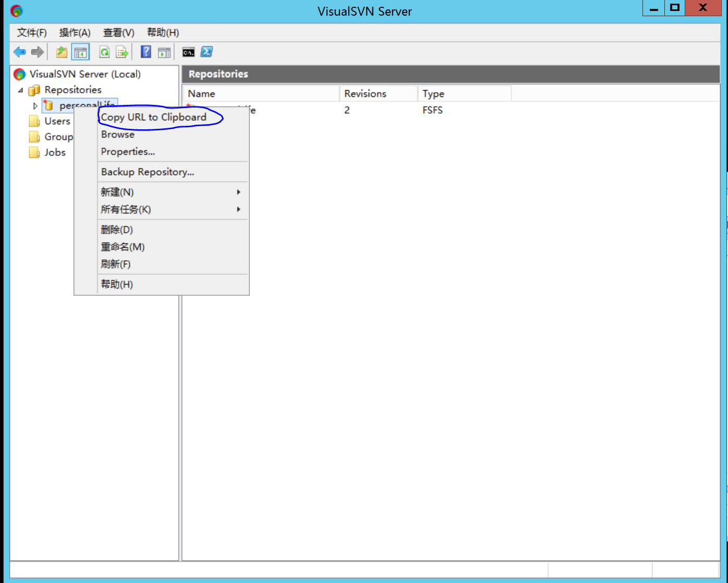Viewport: 728px width, 583px height.
Task: Collapse the Repositories tree node
Action: point(20,90)
